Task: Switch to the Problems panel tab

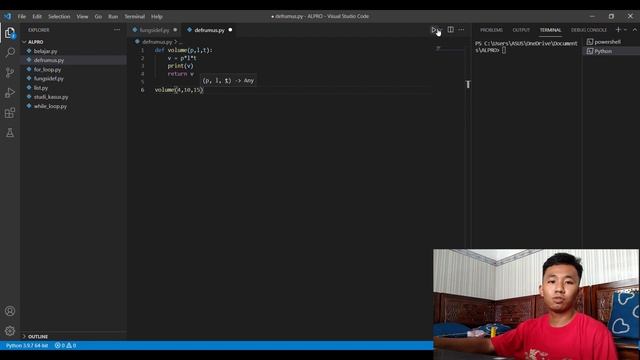Action: click(x=491, y=30)
